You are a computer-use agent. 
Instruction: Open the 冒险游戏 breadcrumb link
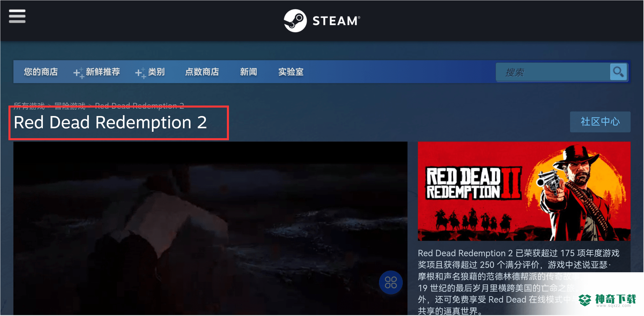70,106
